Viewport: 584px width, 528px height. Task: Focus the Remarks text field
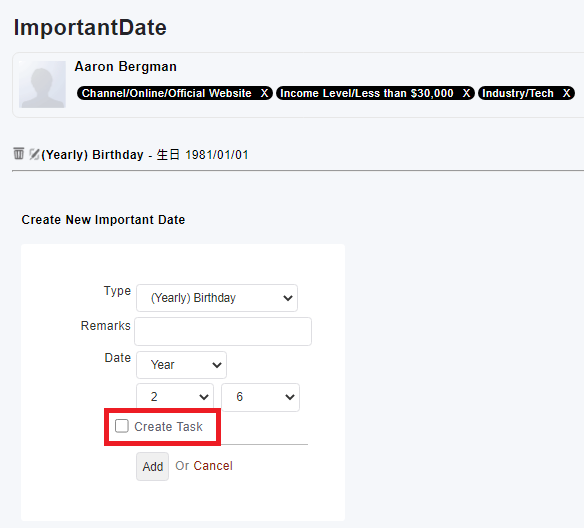(223, 331)
